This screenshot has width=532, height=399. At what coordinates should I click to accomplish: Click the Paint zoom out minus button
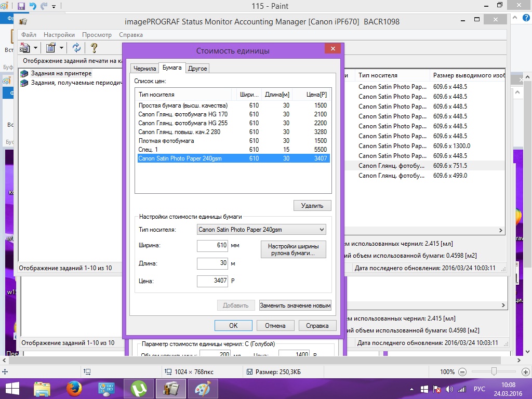point(462,372)
